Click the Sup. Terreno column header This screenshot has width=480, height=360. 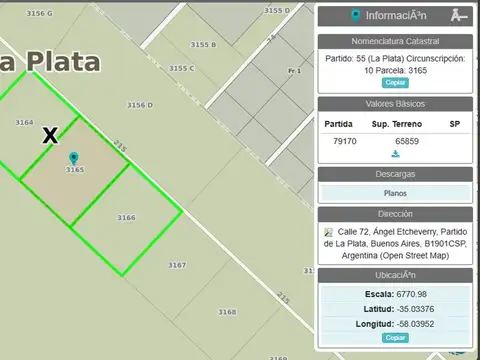click(x=397, y=124)
